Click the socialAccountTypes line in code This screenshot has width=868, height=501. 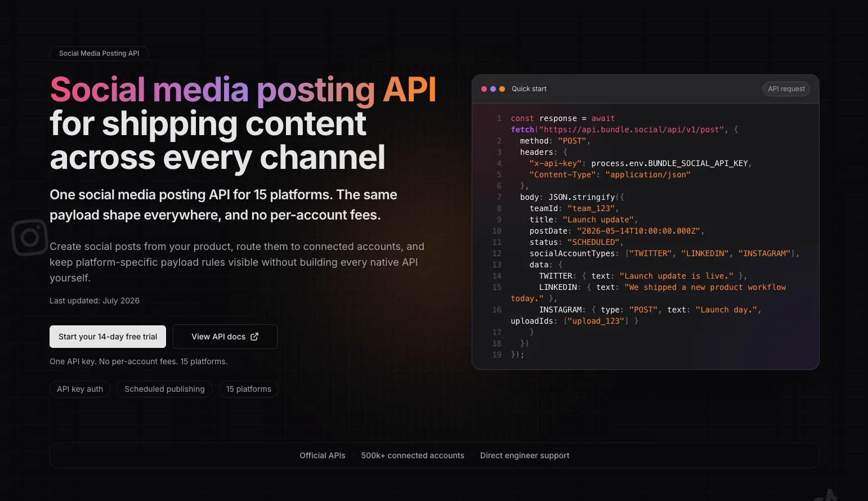coord(664,253)
